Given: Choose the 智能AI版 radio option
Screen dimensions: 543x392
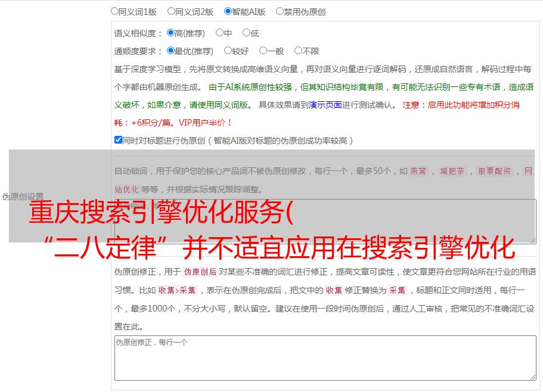Looking at the screenshot, I should (228, 11).
